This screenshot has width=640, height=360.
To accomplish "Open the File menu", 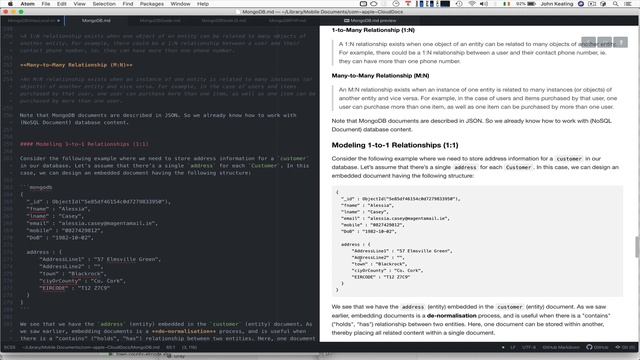I will [46, 4].
